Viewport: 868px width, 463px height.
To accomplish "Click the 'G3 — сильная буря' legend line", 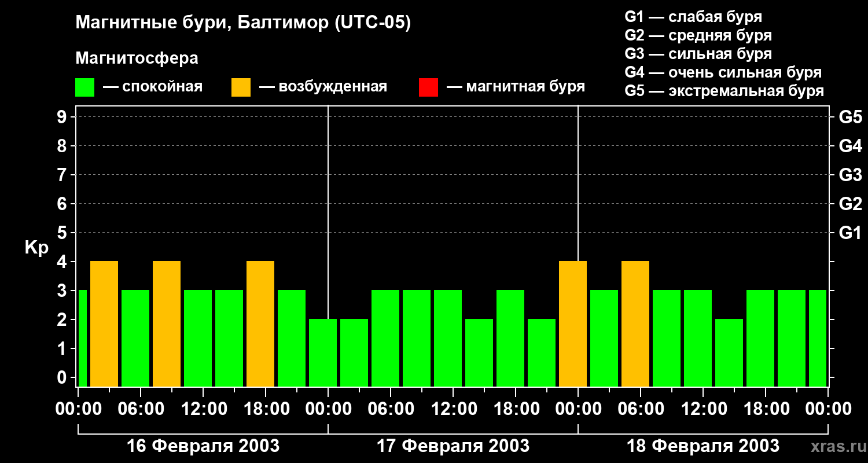I will click(x=698, y=54).
